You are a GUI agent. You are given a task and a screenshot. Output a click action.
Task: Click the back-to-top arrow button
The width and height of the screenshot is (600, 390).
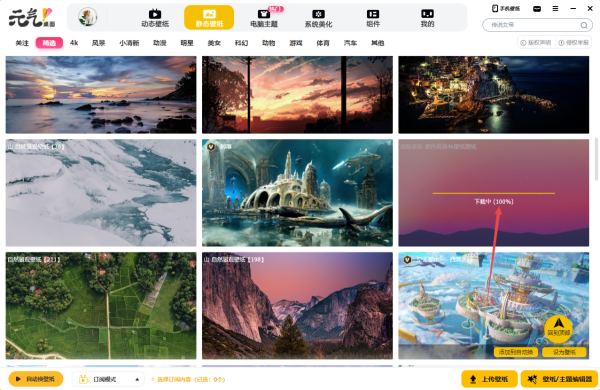pos(559,328)
